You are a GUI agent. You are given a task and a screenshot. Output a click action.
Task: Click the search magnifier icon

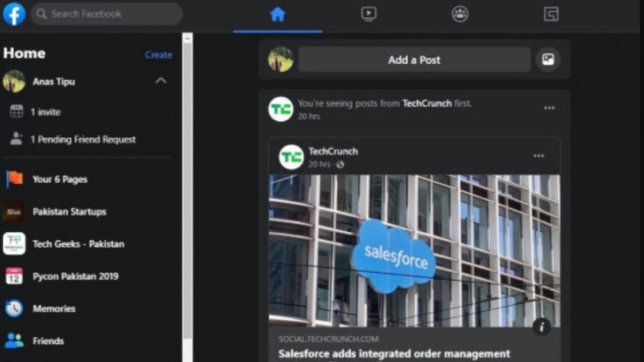click(41, 14)
